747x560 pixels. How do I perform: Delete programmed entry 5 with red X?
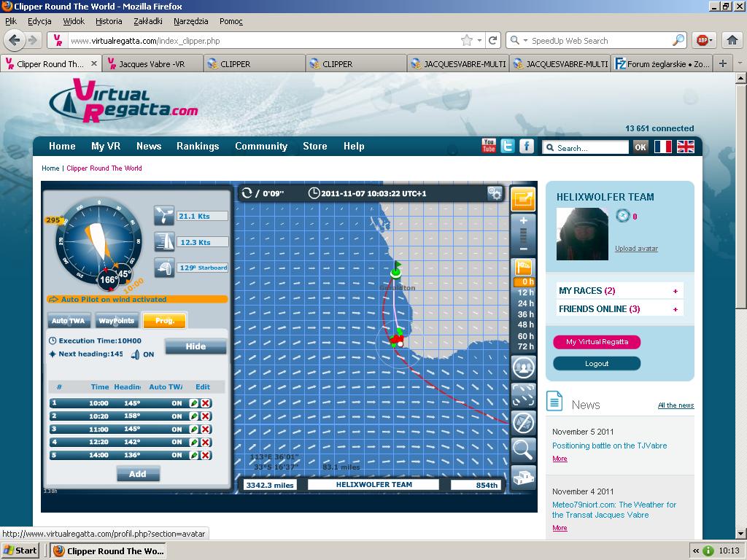[x=206, y=456]
